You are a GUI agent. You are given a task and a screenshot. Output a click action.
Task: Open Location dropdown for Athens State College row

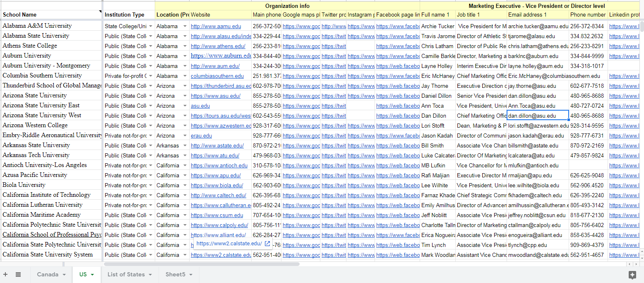(x=185, y=46)
